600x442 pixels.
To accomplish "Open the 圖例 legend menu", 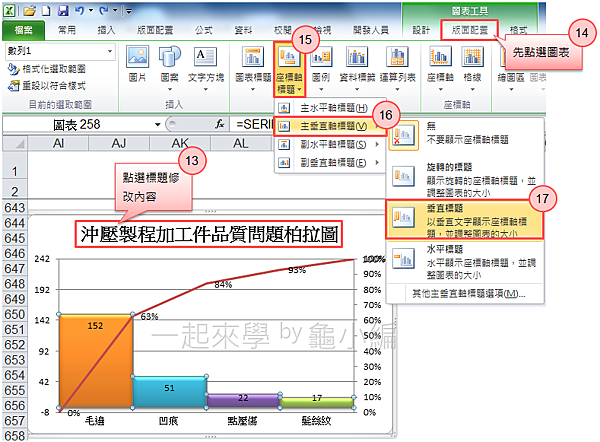I will [321, 68].
